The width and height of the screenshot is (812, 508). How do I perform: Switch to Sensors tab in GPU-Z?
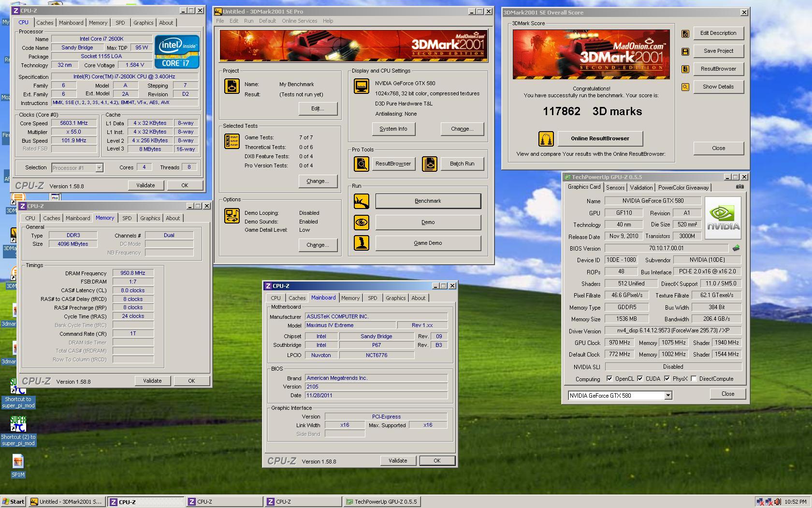click(x=615, y=188)
